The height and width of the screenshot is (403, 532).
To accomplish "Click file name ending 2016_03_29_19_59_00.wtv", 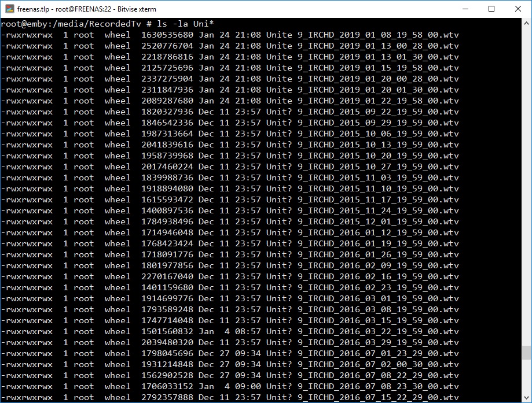I will point(362,342).
